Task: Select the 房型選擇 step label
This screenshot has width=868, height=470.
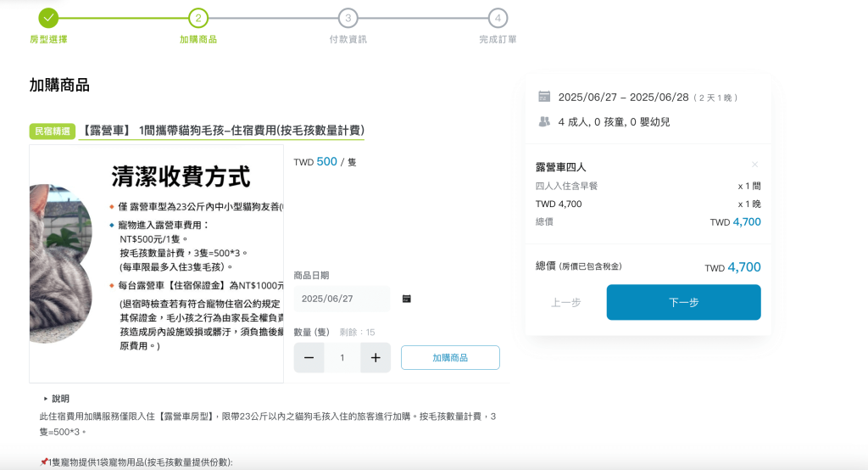Action: point(48,39)
